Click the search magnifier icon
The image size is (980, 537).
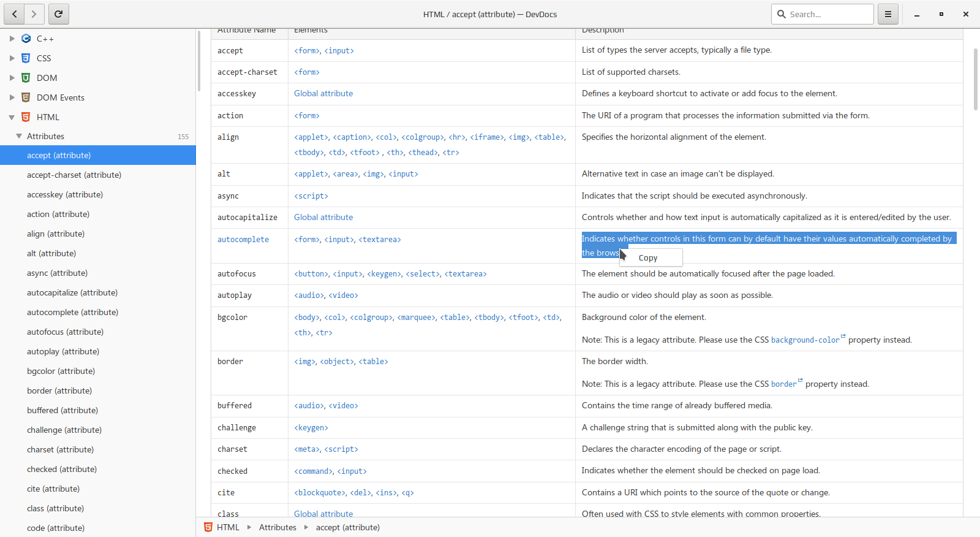pos(782,14)
